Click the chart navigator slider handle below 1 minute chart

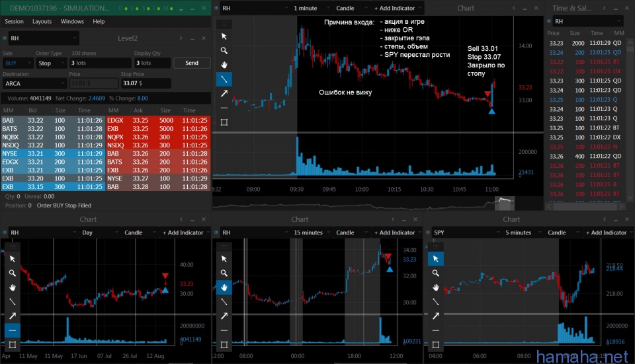[505, 203]
